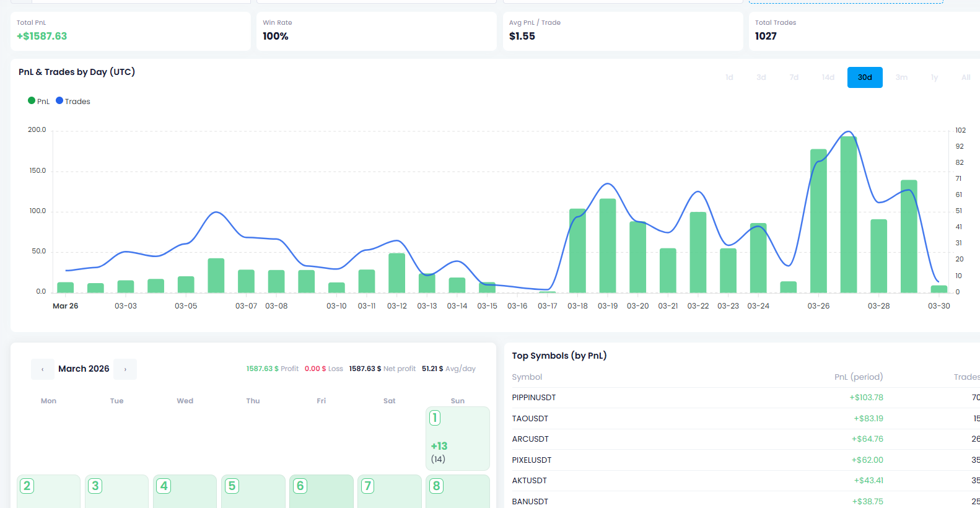Image resolution: width=980 pixels, height=508 pixels.
Task: Click the BANUSDT symbol row
Action: pos(746,501)
